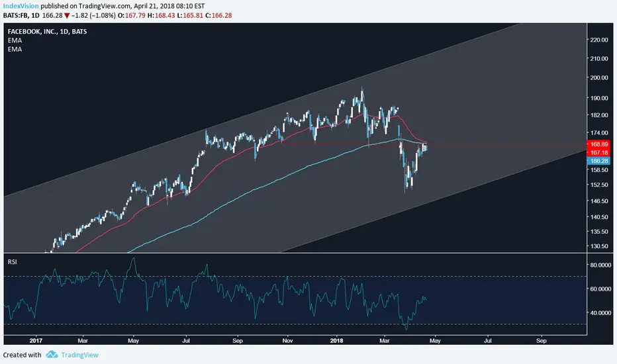Click the TradingView logo icon at the bottom

tap(52, 355)
